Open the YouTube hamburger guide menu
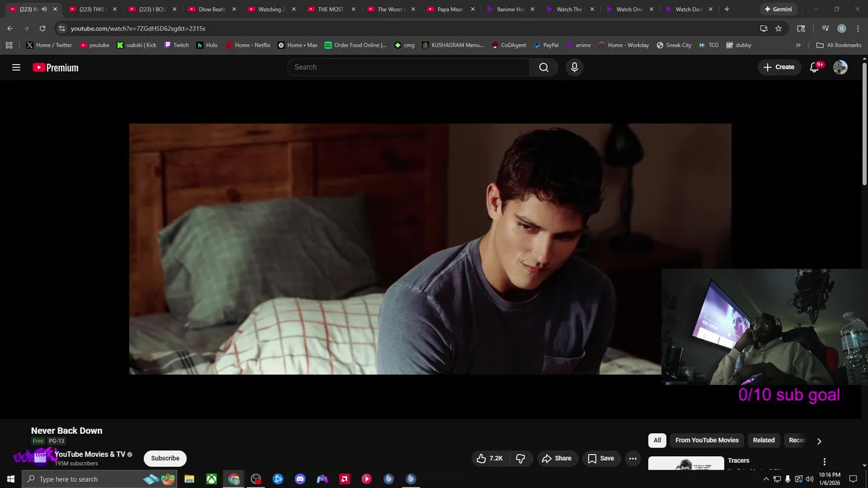Viewport: 868px width, 488px height. [x=16, y=67]
